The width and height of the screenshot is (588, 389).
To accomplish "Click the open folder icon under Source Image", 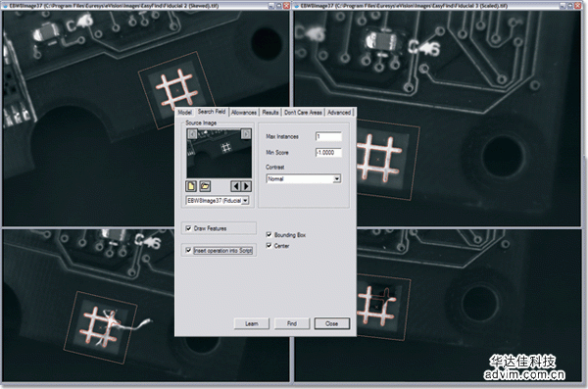I will pyautogui.click(x=205, y=186).
